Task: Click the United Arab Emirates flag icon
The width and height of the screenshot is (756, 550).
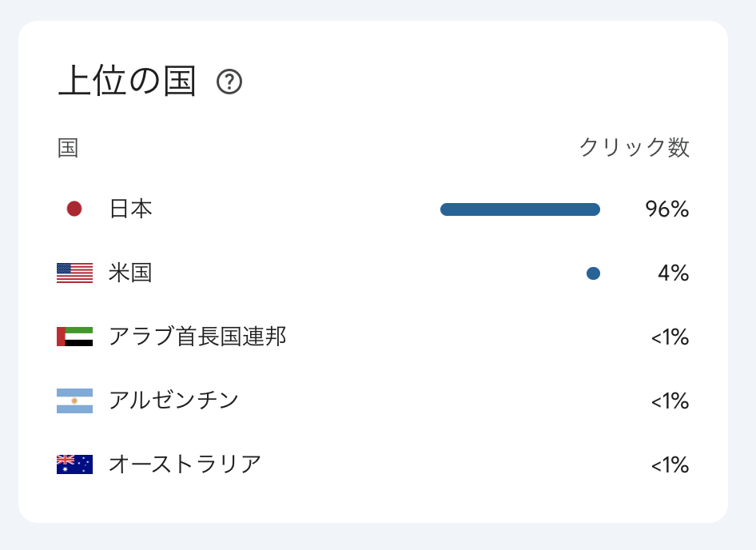Action: tap(74, 337)
